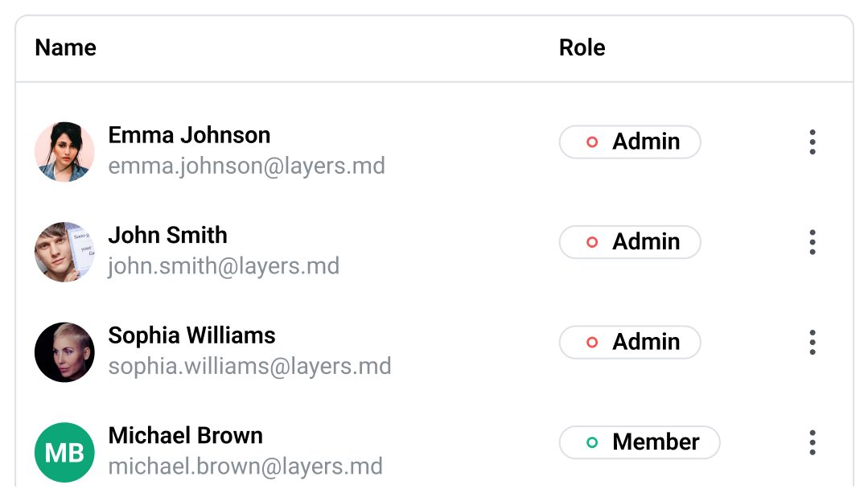Open the three-dot menu for Emma Johnson
The image size is (868, 489).
click(812, 142)
